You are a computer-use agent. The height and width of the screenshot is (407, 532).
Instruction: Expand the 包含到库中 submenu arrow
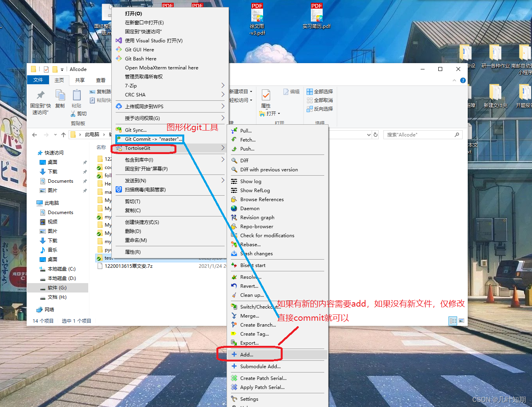223,160
